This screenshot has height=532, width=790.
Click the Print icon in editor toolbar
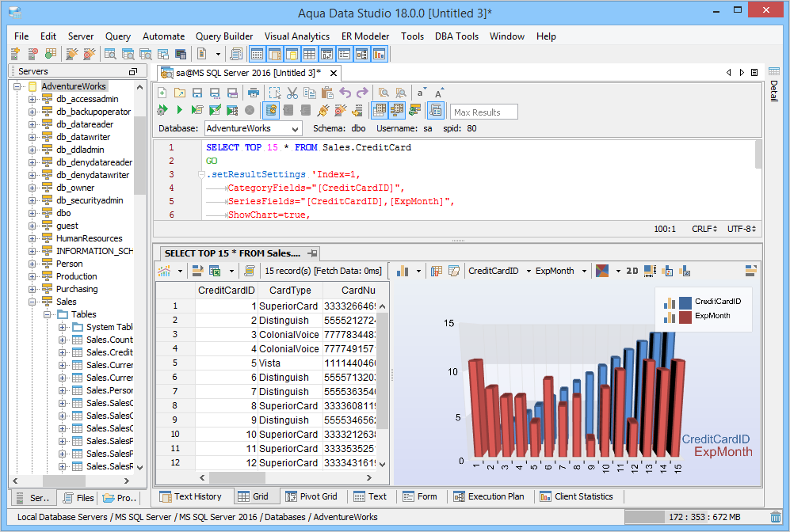tap(254, 93)
